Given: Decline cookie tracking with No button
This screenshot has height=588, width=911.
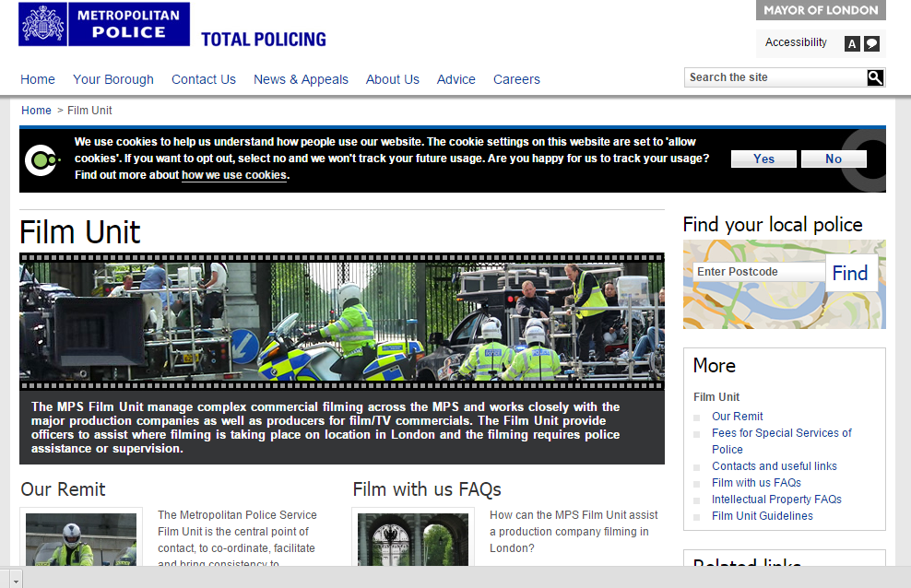Looking at the screenshot, I should 834,159.
